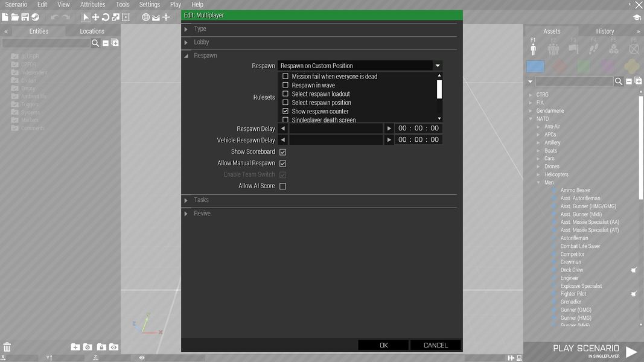This screenshot has width=644, height=362.
Task: Click the Respawn Delay slider track
Action: [x=336, y=129]
